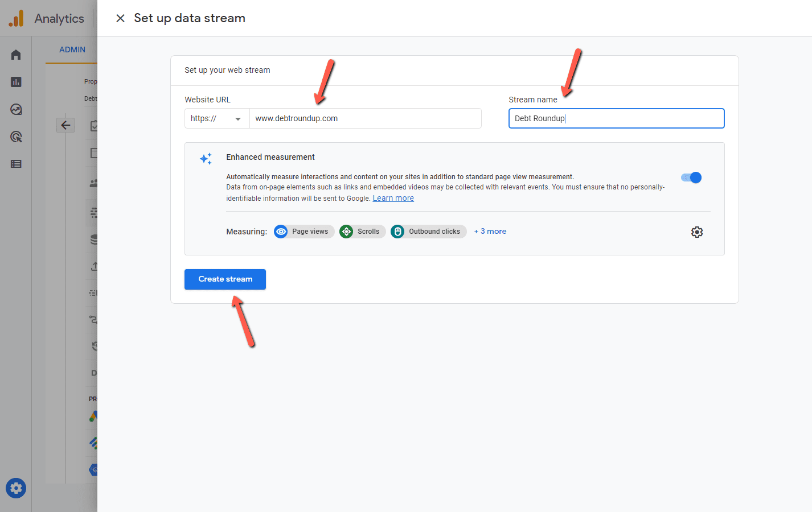Open system settings gear at bottom left
This screenshot has width=812, height=512.
pyautogui.click(x=15, y=488)
